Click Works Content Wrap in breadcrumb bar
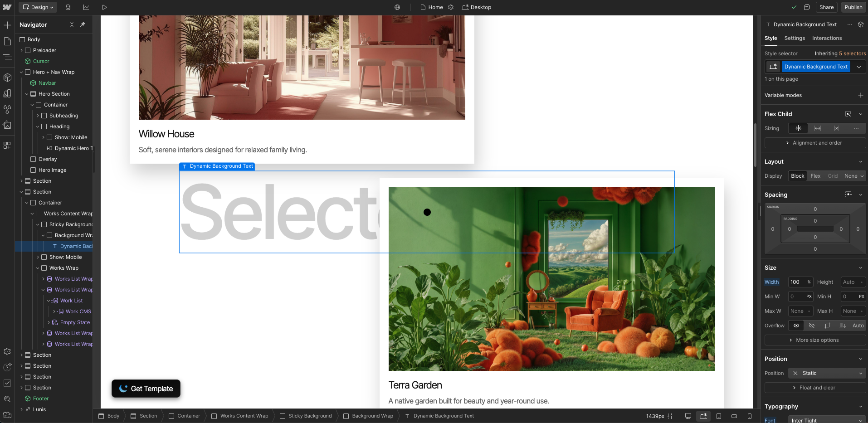This screenshot has height=423, width=868. pos(240,416)
